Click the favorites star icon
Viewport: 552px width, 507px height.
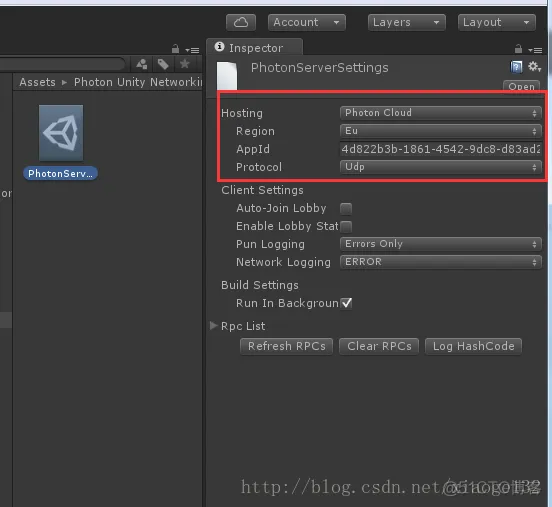tap(184, 64)
